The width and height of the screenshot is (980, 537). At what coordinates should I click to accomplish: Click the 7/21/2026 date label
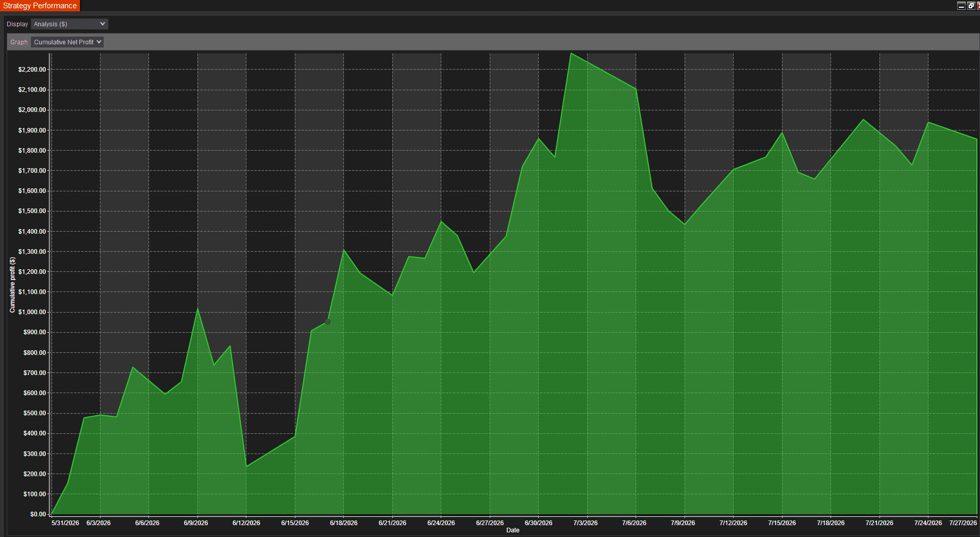(x=879, y=523)
